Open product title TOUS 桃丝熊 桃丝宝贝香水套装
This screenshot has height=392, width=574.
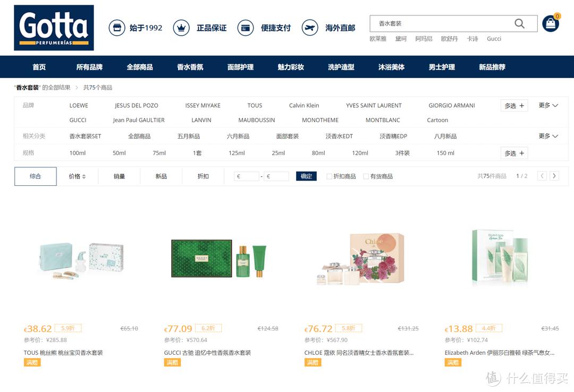coord(63,353)
